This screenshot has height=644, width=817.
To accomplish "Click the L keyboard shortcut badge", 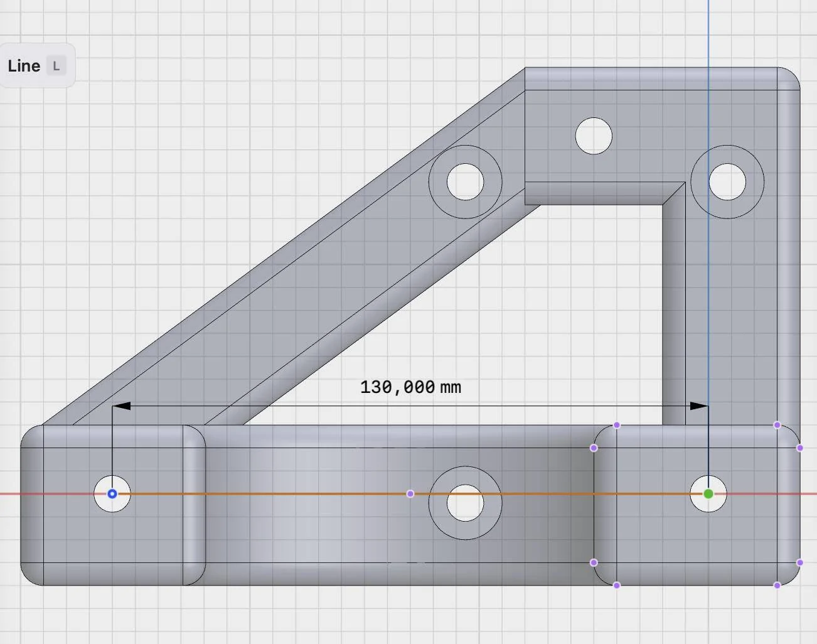I will 56,65.
